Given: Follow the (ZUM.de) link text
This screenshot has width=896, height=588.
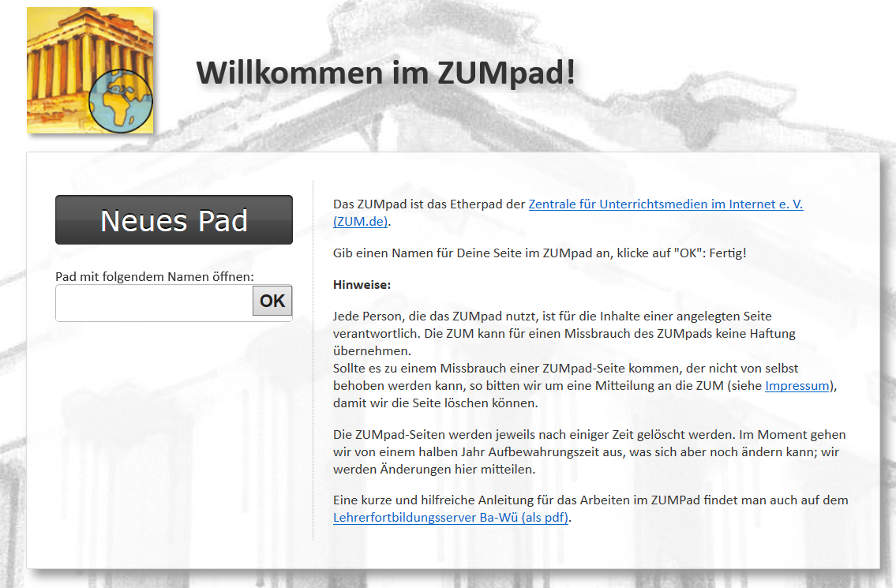Looking at the screenshot, I should click(361, 221).
